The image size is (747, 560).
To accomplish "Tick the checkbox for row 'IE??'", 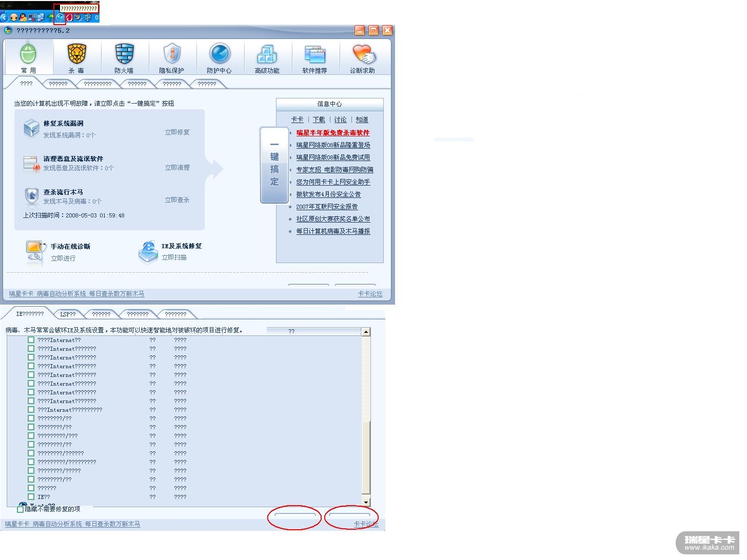I will click(x=31, y=497).
